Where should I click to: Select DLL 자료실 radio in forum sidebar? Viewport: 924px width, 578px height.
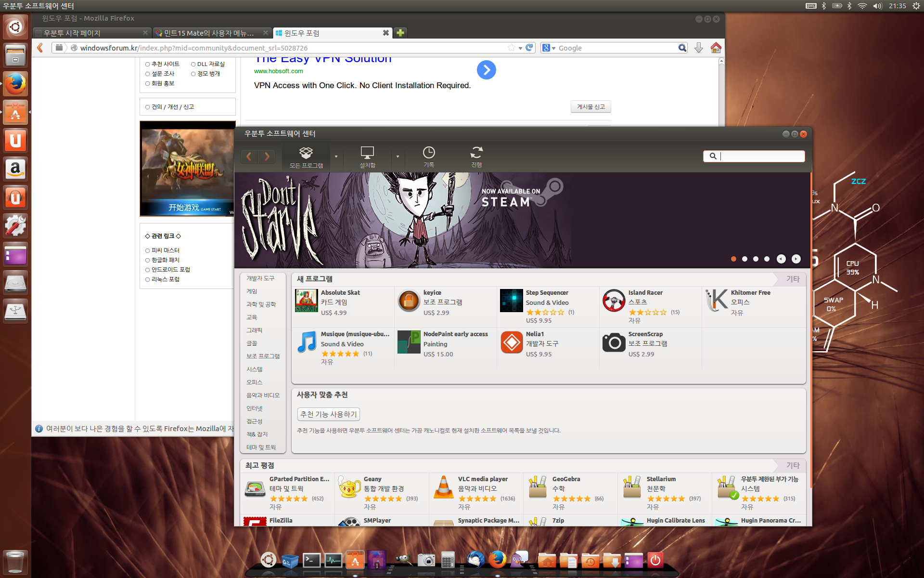point(193,64)
